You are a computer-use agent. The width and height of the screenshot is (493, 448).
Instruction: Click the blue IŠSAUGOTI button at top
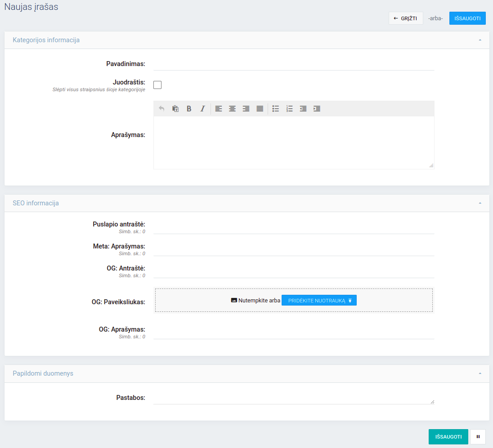click(x=467, y=18)
